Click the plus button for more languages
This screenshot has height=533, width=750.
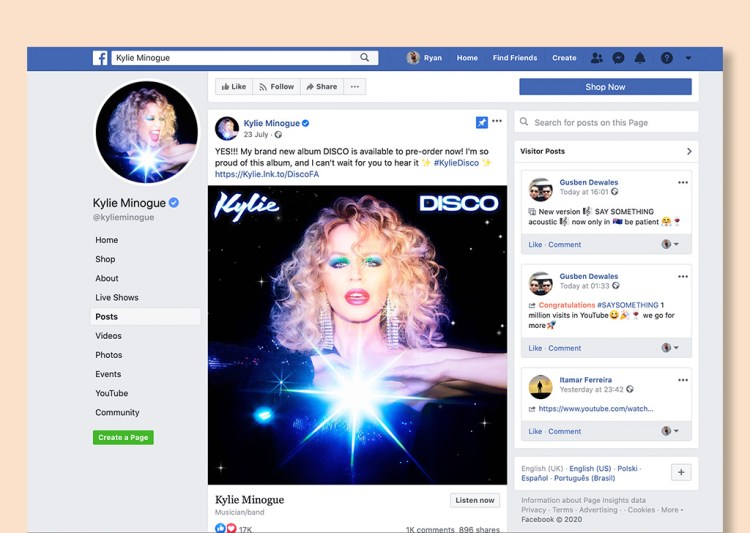681,472
